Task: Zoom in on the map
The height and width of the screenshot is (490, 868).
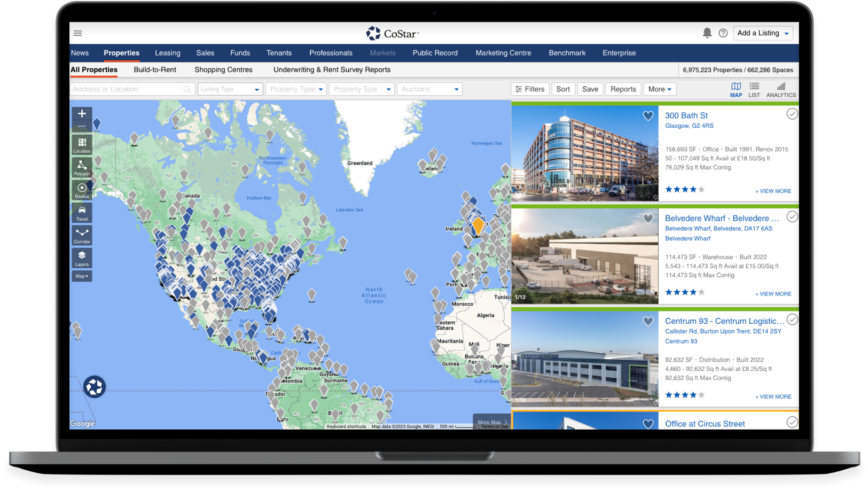Action: 82,114
